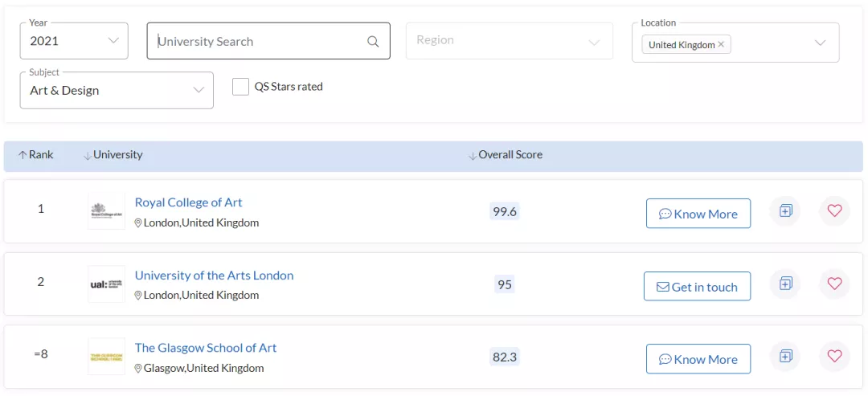Open The Glasgow School of Art link
Image resolution: width=868 pixels, height=396 pixels.
click(206, 348)
